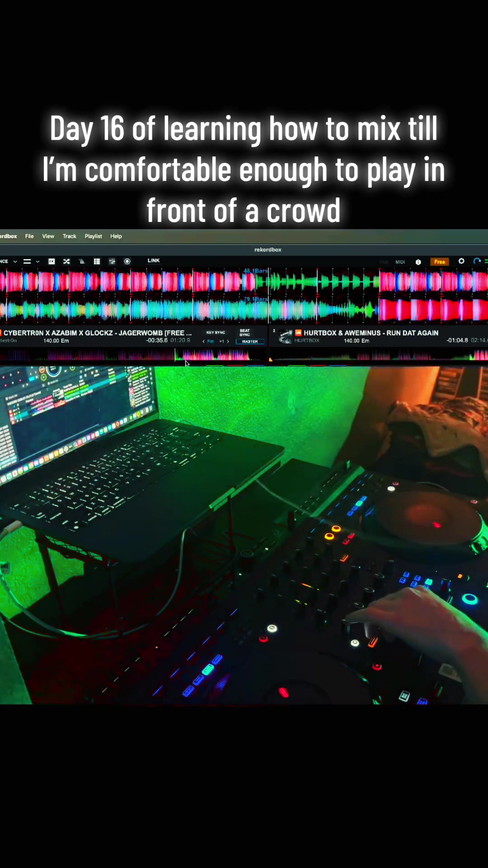488x868 pixels.
Task: Click deck 1 BPM value 140.00
Action: pos(52,341)
